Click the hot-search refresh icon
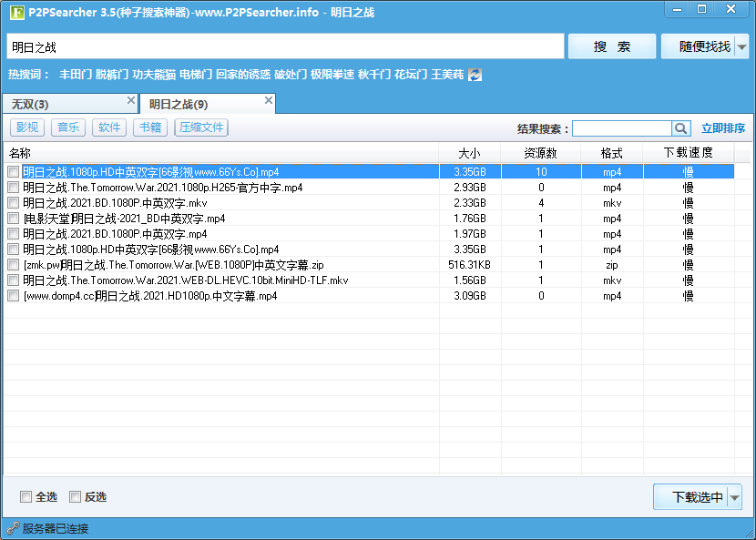The width and height of the screenshot is (756, 540). click(475, 75)
